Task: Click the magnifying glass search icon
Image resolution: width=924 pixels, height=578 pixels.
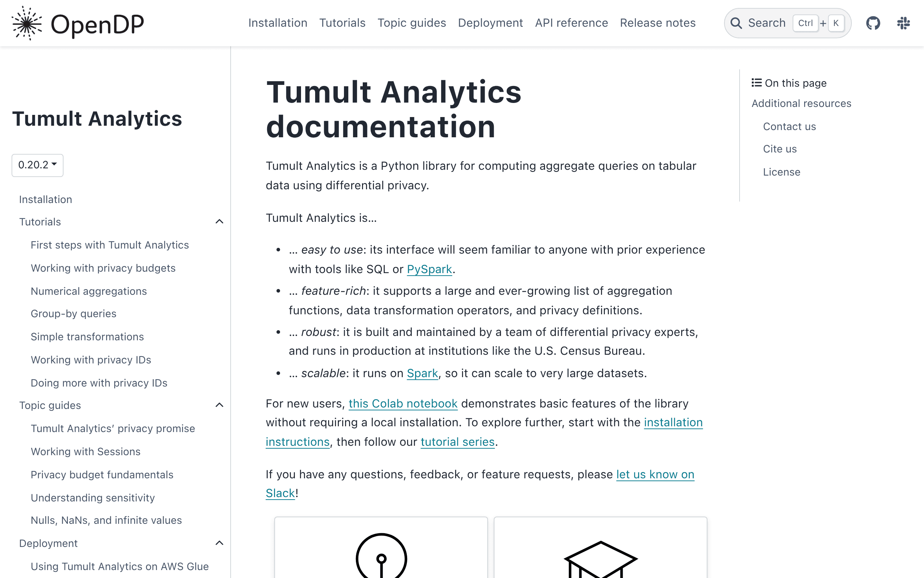Action: [736, 23]
